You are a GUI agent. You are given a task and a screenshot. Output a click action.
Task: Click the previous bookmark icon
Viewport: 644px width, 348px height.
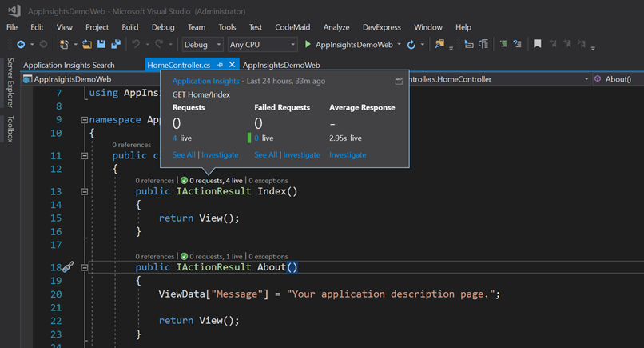[x=553, y=44]
